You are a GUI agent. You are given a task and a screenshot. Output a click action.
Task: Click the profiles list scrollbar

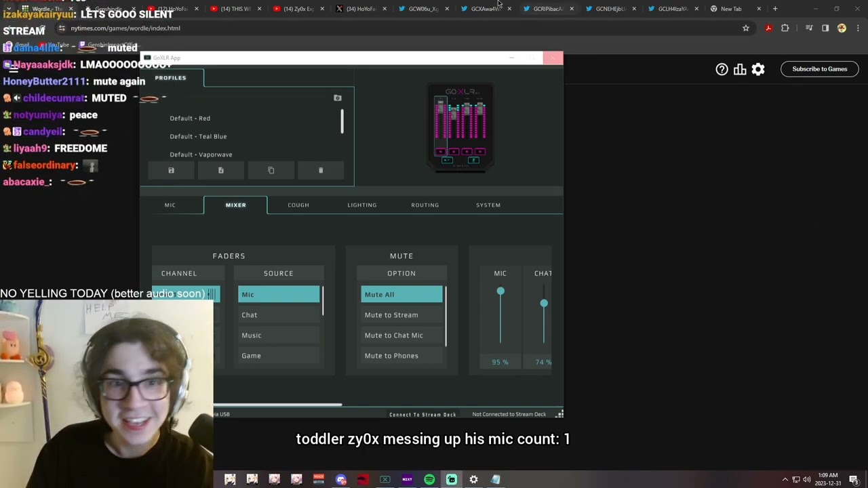(342, 122)
